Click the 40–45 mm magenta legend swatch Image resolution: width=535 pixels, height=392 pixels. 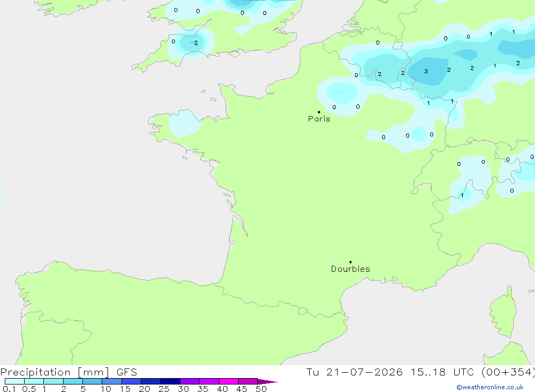228,381
